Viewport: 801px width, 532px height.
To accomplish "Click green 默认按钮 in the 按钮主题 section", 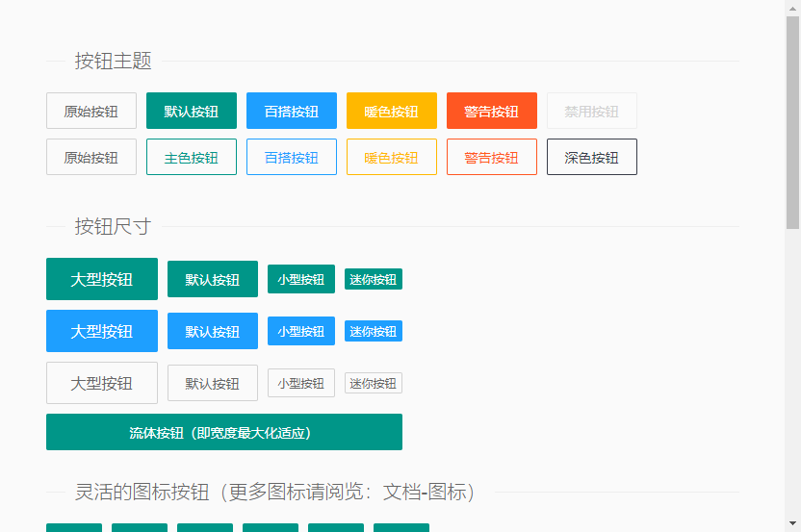I will click(x=192, y=111).
